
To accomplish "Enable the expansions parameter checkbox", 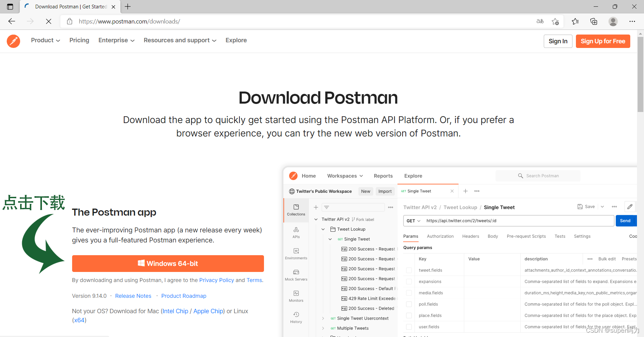I will click(409, 282).
